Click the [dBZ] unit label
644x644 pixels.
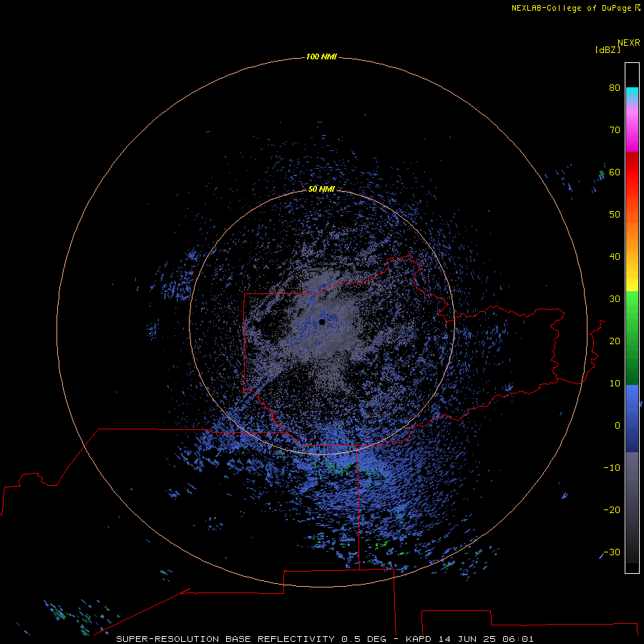coord(608,49)
